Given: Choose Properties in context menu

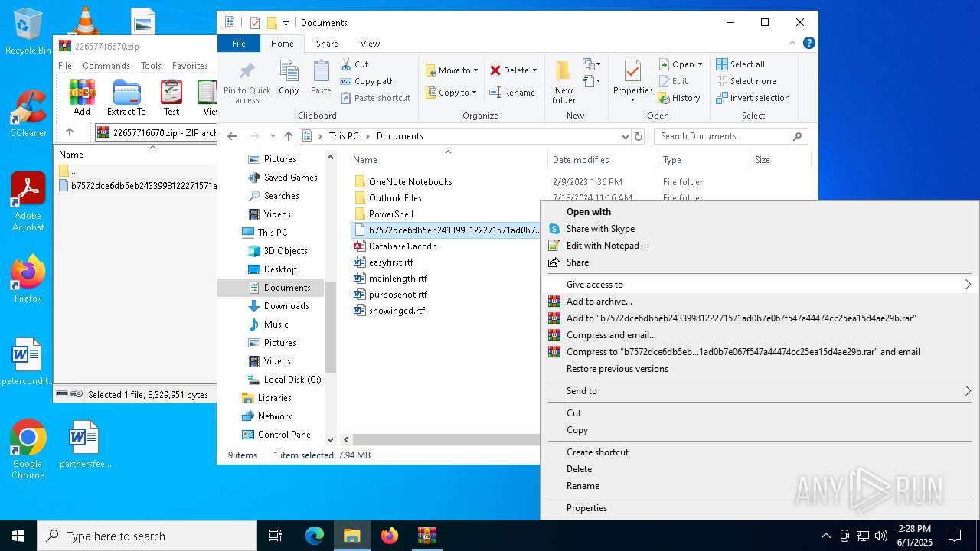Looking at the screenshot, I should 586,508.
